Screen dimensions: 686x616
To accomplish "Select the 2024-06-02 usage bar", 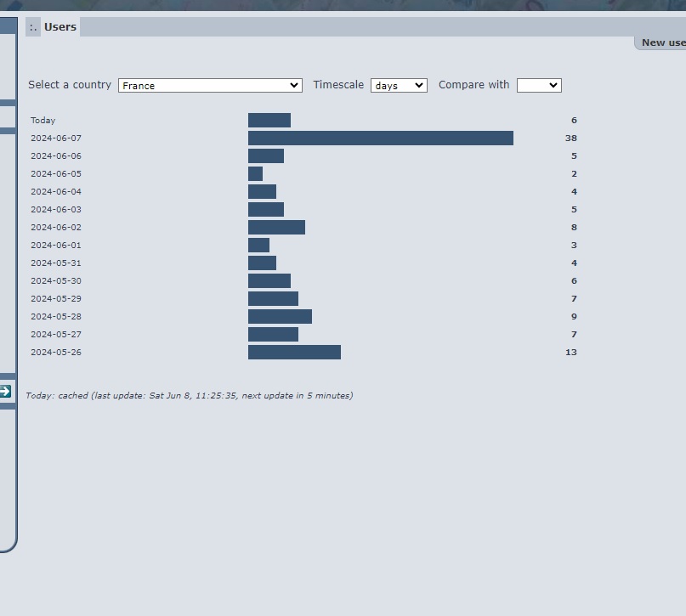I will pos(276,228).
